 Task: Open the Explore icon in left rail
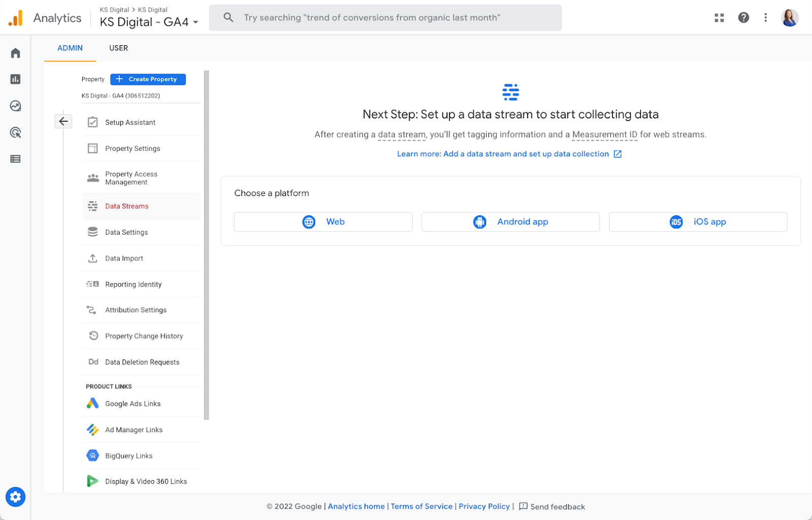pos(16,106)
